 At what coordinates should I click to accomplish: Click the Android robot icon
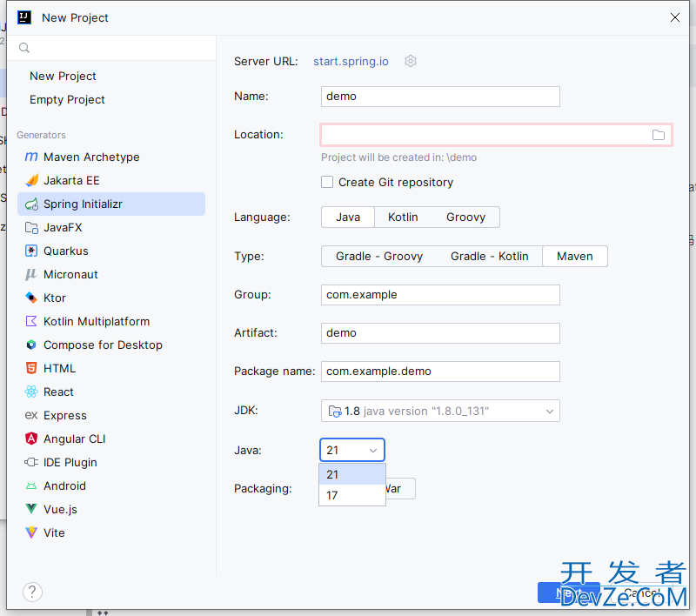(x=31, y=486)
